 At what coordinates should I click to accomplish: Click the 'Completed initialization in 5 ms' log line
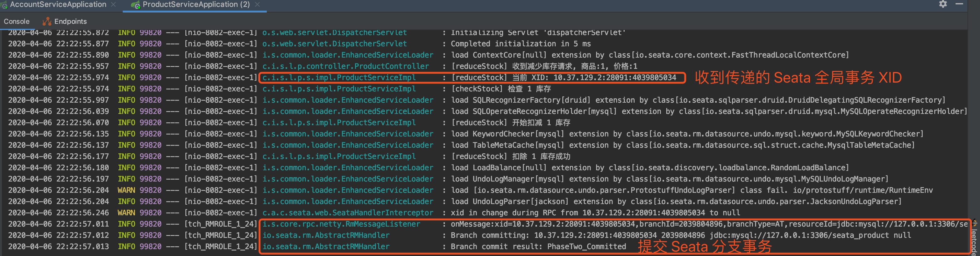tap(520, 44)
